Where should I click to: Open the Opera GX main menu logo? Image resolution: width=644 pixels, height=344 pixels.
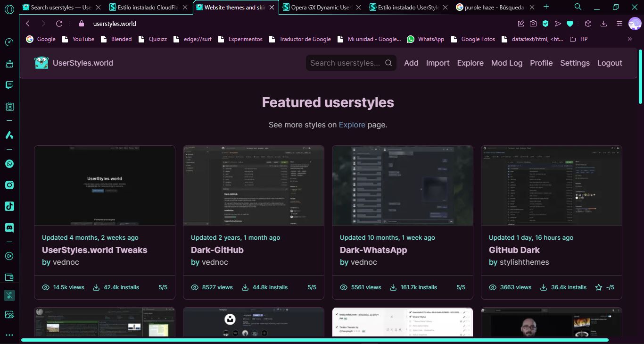point(9,9)
